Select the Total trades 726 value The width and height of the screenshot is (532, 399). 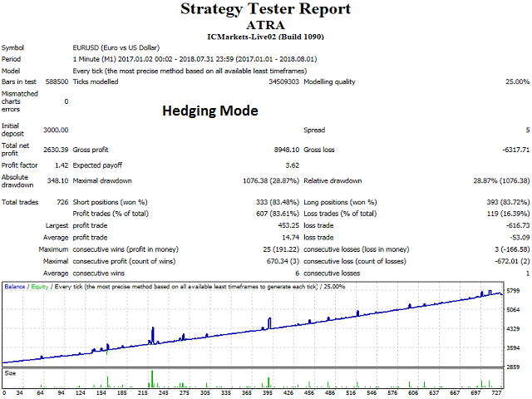(x=61, y=202)
